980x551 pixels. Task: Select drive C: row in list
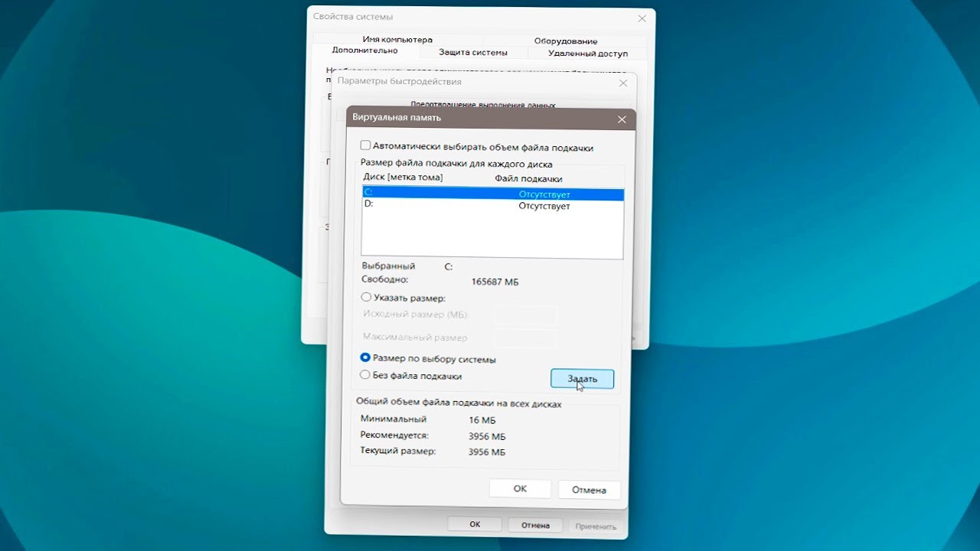493,194
